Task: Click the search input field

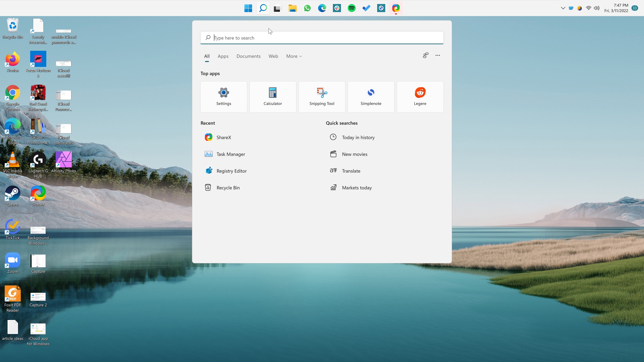Action: tap(322, 38)
